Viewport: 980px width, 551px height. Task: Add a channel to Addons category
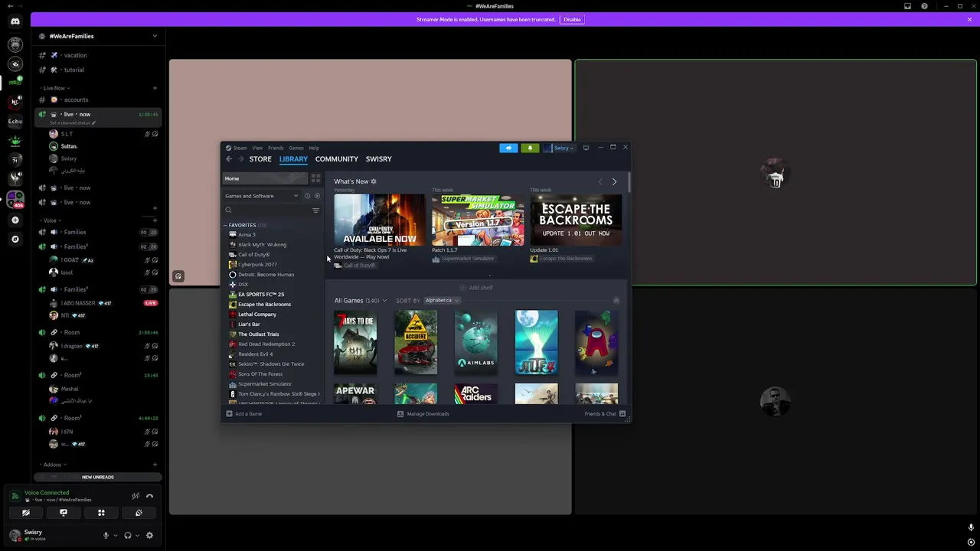tap(155, 465)
